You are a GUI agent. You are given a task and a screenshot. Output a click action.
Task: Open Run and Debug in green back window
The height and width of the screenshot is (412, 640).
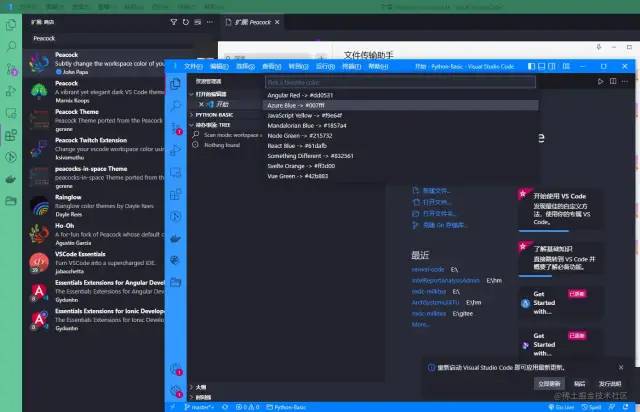pos(11,91)
